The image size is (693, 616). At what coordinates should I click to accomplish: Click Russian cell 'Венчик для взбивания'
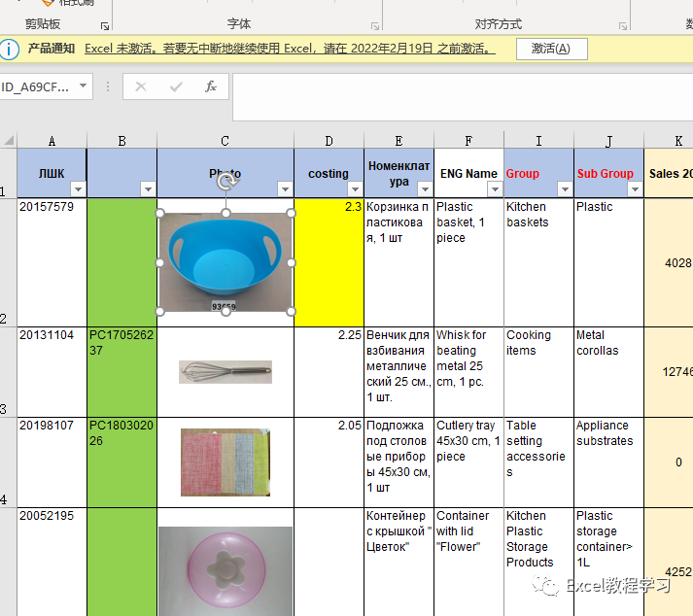click(398, 372)
